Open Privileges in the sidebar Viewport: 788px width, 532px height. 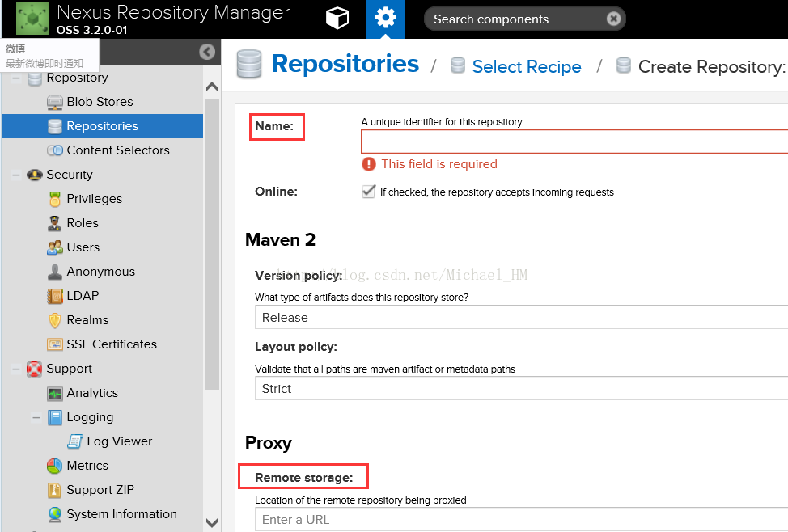(x=95, y=199)
